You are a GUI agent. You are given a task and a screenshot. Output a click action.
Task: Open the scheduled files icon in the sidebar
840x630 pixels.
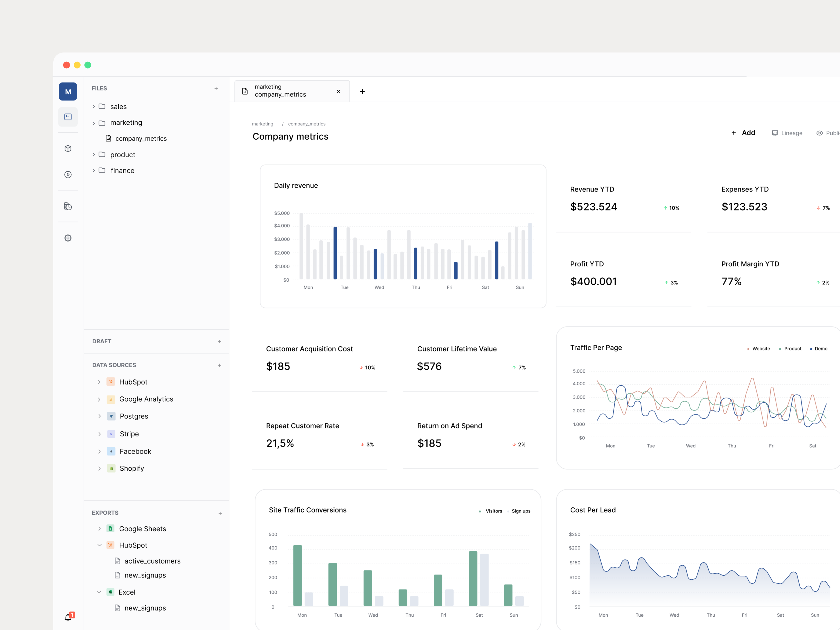(x=68, y=206)
